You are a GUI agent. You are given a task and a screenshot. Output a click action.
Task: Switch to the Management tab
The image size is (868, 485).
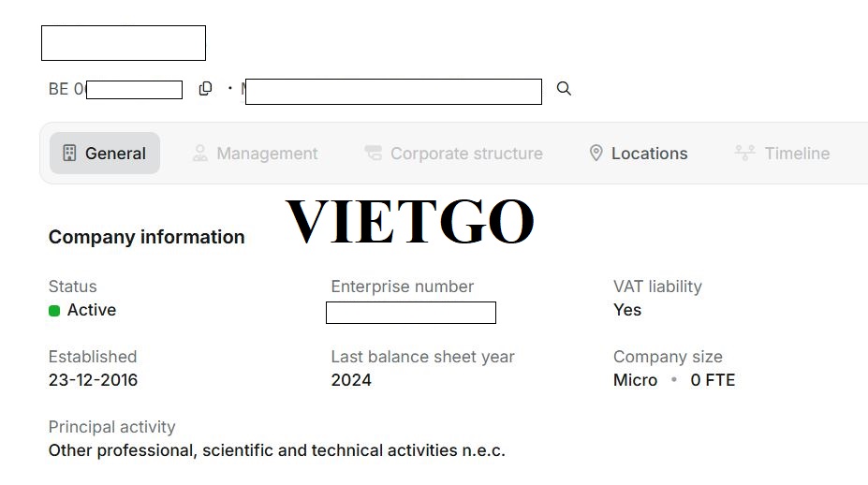(x=255, y=154)
